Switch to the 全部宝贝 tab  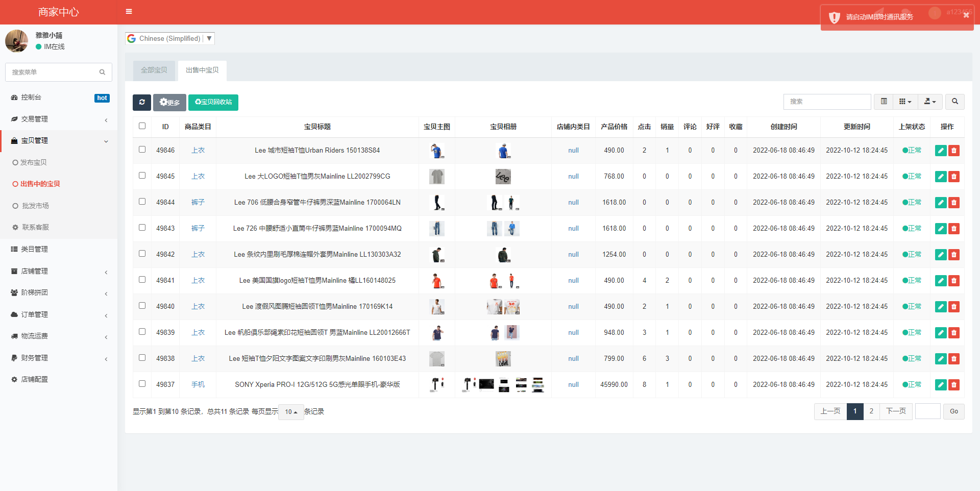[x=154, y=70]
